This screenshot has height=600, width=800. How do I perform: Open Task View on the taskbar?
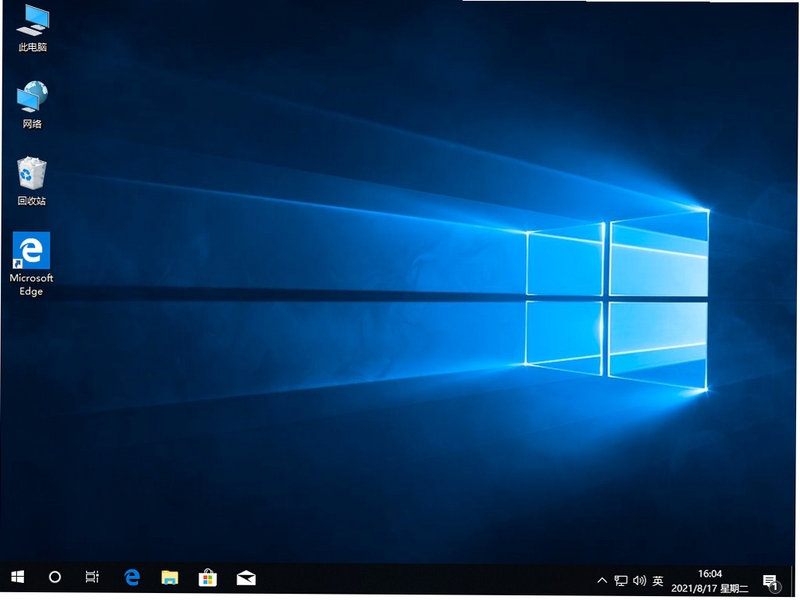click(92, 578)
